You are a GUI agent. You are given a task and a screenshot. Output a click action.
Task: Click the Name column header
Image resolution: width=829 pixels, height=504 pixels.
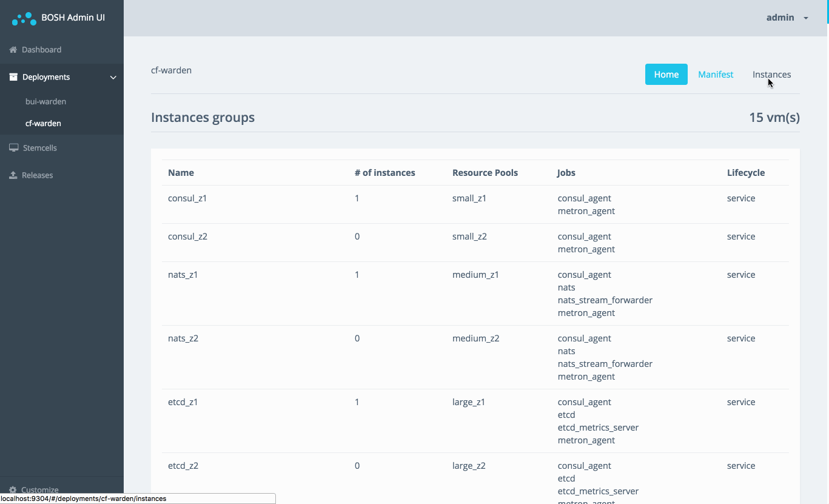click(181, 173)
